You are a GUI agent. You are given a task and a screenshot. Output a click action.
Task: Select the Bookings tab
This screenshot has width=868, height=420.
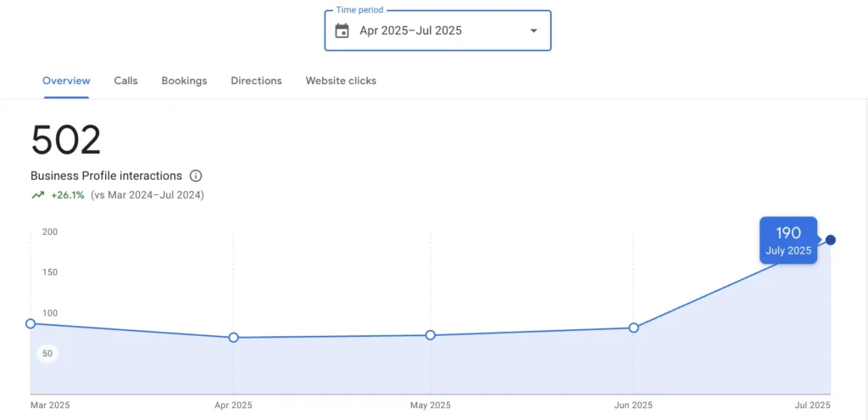(x=184, y=81)
